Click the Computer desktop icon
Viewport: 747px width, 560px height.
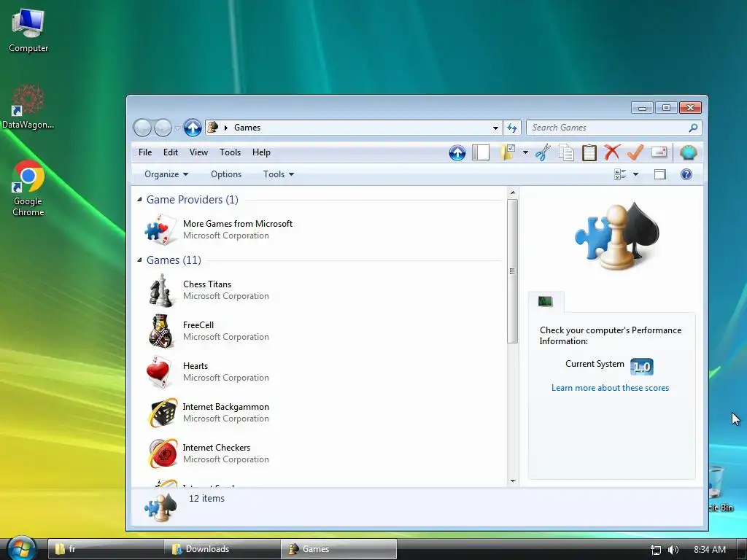pos(28,29)
